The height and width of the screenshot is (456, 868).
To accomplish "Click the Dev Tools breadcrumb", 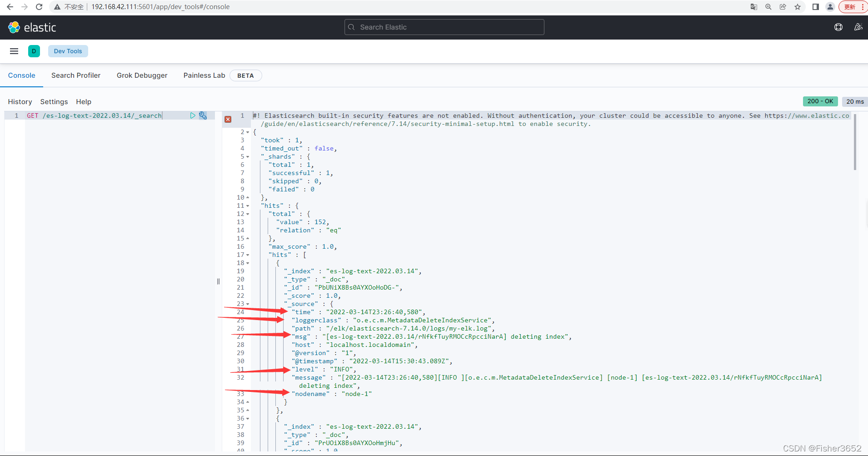I will [x=68, y=51].
